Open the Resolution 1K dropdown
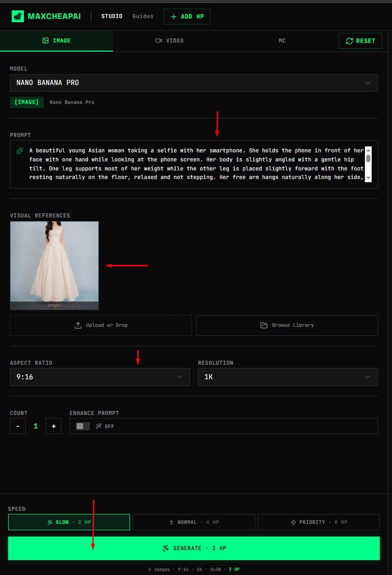Viewport: 392px width, 575px height. 288,377
